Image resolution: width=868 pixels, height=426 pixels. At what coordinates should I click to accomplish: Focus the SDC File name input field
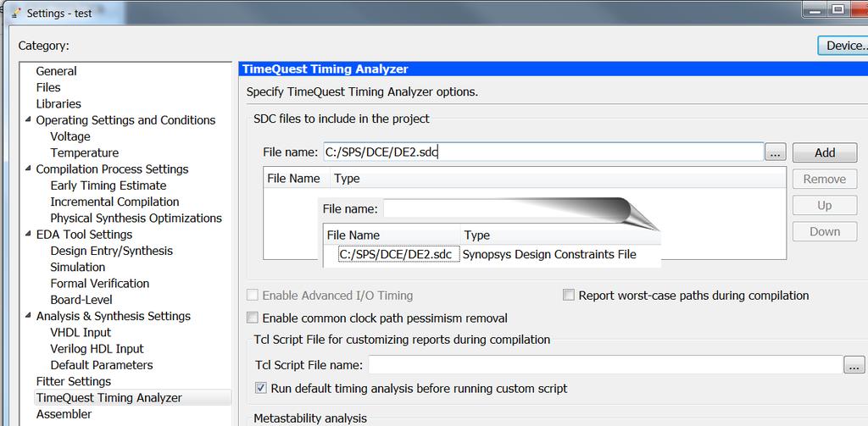coord(543,152)
